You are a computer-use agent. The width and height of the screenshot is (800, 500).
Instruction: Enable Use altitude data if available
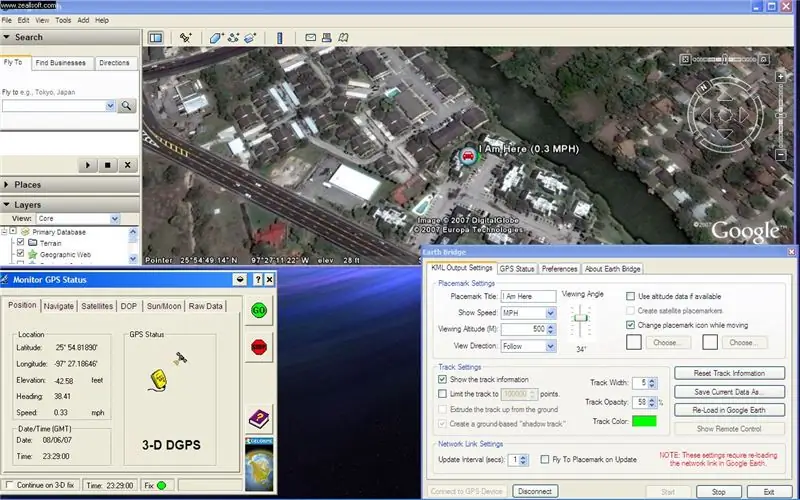coord(631,296)
